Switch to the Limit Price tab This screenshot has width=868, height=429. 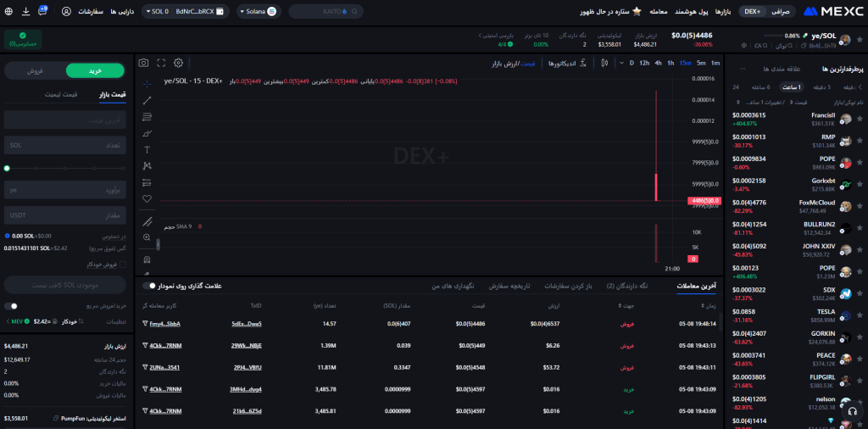coord(61,95)
